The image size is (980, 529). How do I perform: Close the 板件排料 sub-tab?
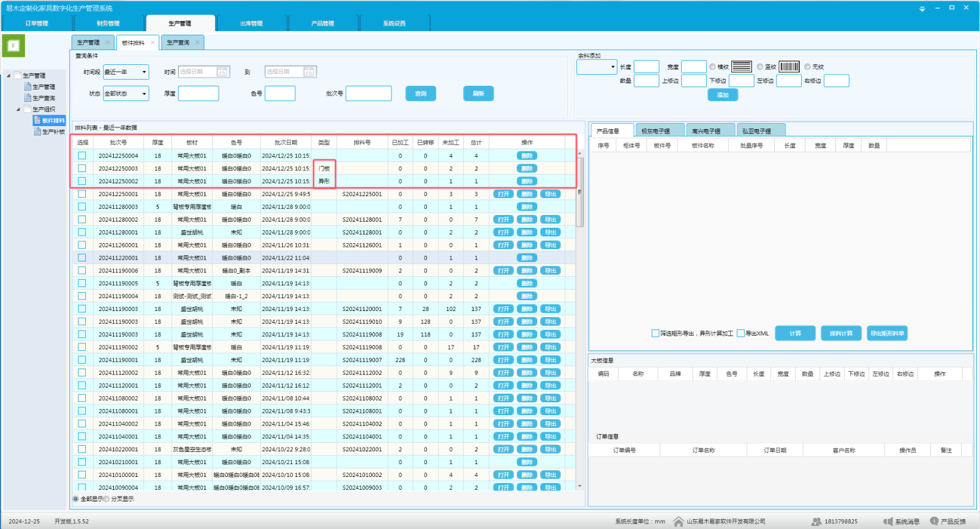pos(153,42)
